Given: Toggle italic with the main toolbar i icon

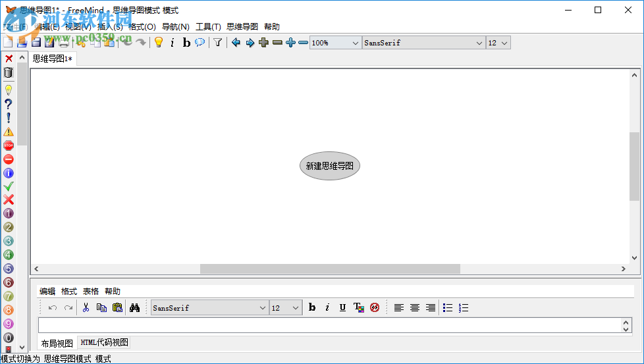Looking at the screenshot, I should click(x=173, y=42).
